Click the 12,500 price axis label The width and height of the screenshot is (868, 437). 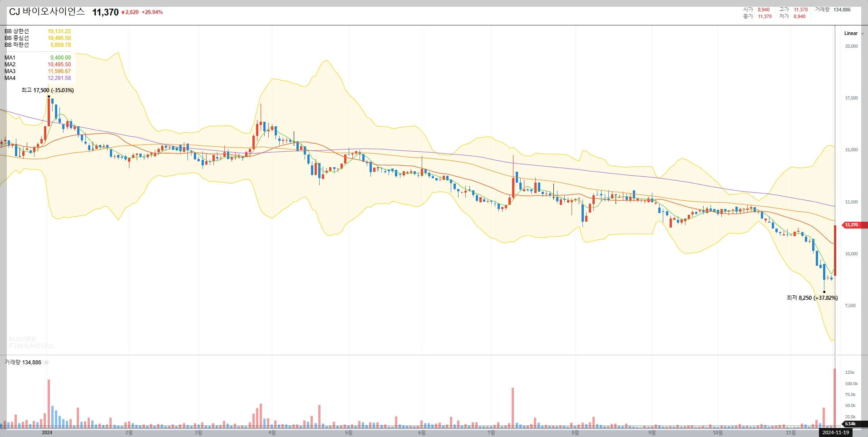[x=851, y=202]
